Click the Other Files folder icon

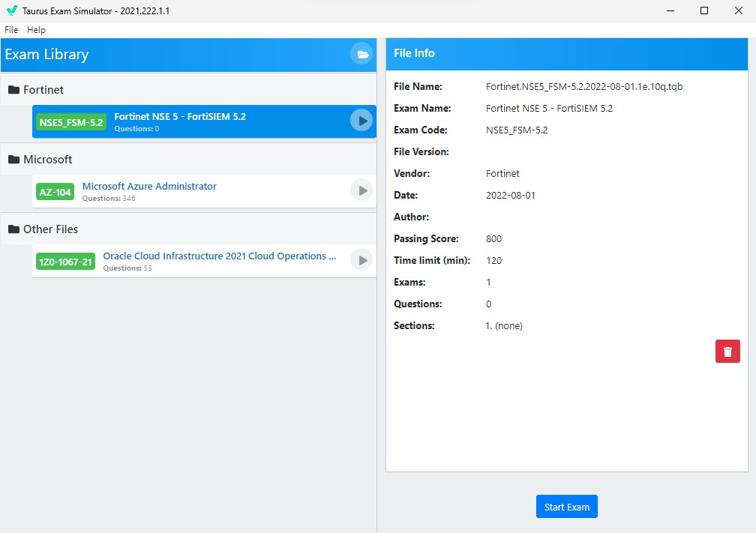point(14,229)
